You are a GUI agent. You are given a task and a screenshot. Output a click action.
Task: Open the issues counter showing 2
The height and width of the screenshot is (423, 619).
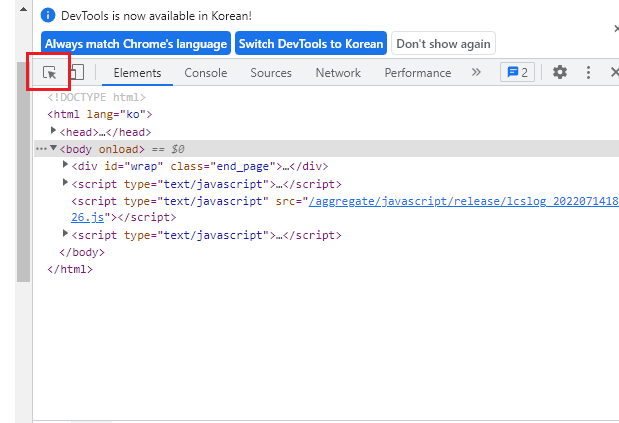517,72
